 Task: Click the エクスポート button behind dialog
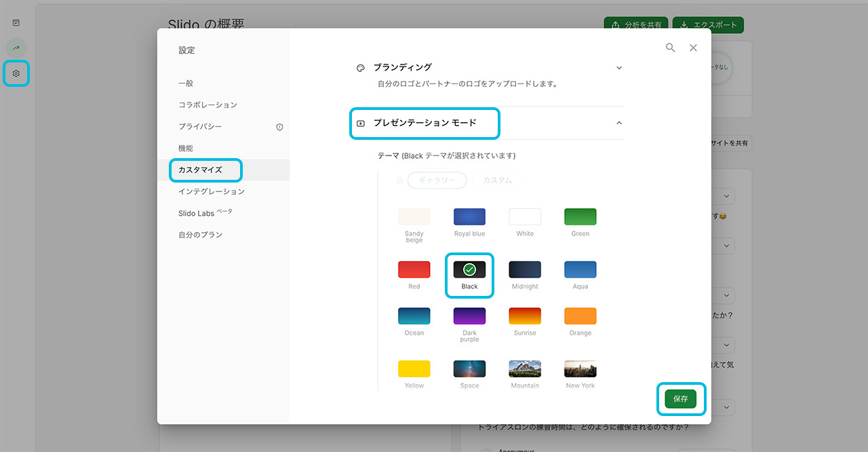tap(709, 25)
